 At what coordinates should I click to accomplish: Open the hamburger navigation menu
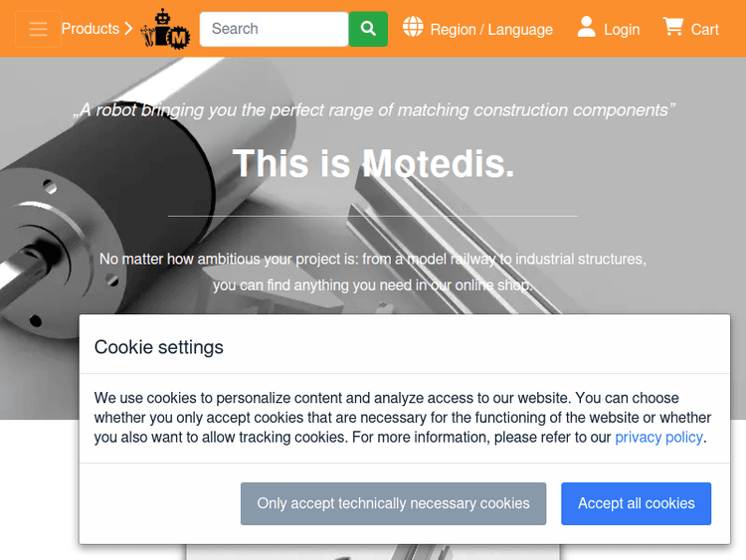[x=38, y=29]
